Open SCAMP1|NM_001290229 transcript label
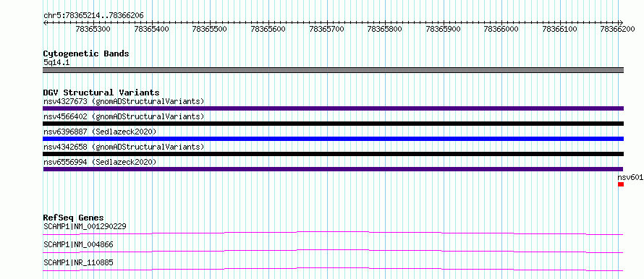 pos(85,226)
